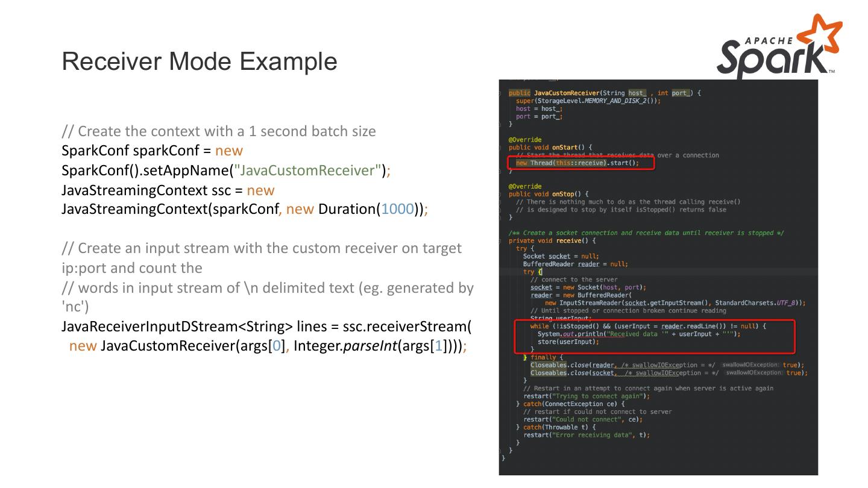Screen dimensions: 868x488
Task: Click the '} finally {' line
Action: (543, 357)
